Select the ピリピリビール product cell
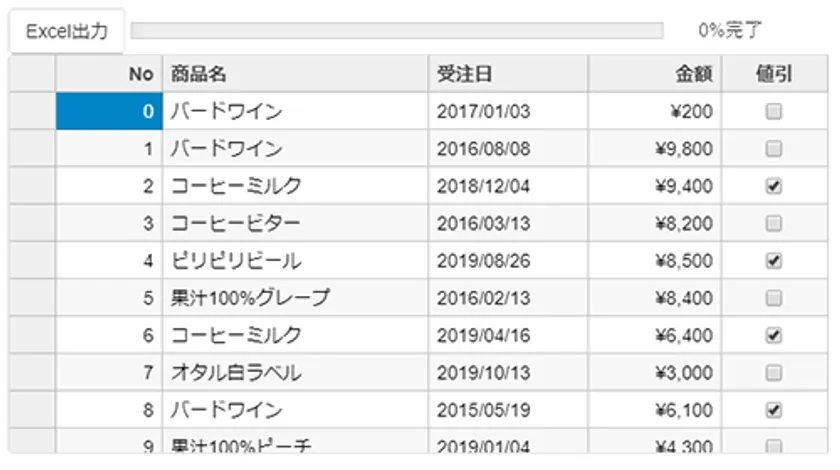Screen dimensions: 840x470 [x=295, y=261]
